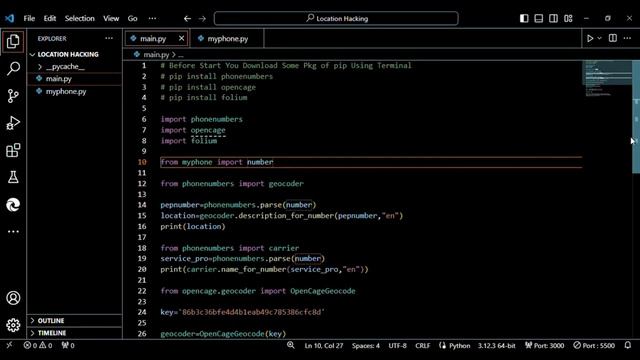Change encoding via UTF-8

397,346
